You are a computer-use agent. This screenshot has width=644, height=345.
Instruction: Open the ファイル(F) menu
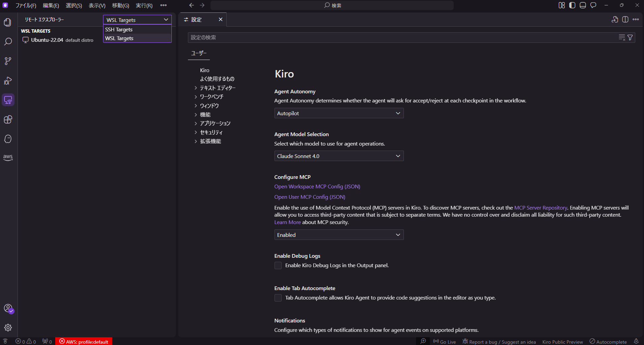26,5
